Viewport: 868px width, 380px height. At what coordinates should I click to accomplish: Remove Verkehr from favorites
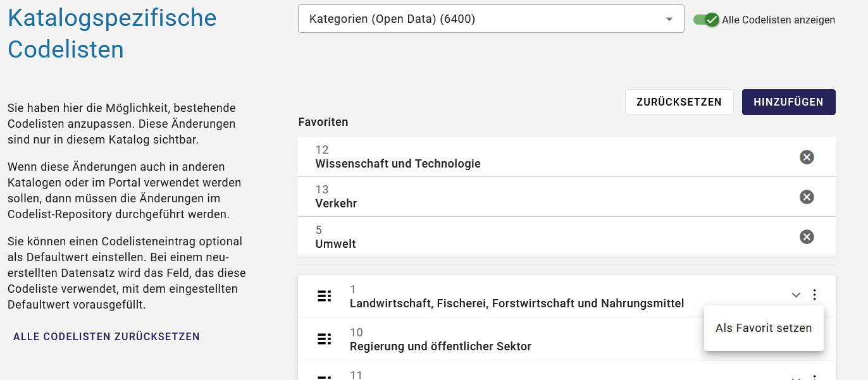[806, 197]
